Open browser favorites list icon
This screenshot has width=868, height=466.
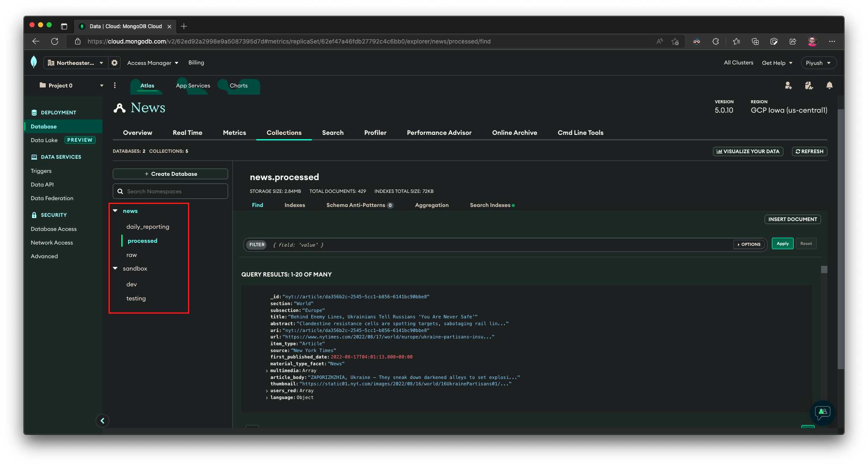point(736,41)
